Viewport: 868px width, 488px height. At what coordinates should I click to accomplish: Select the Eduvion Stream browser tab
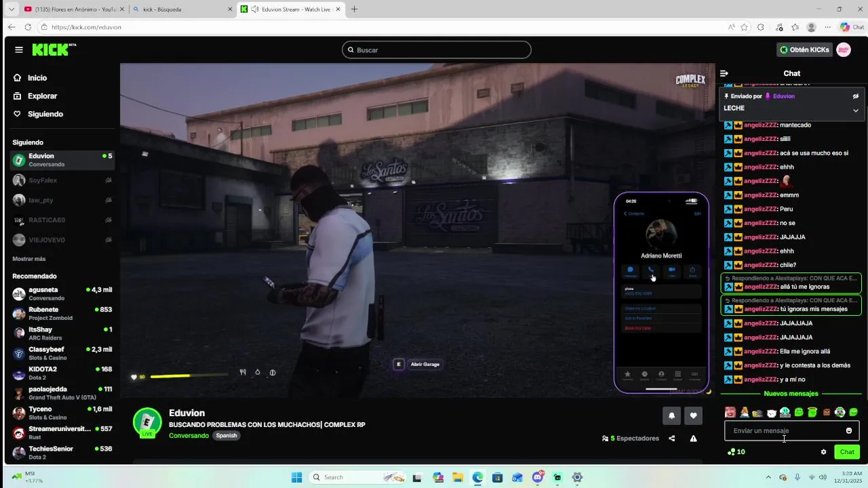click(290, 9)
